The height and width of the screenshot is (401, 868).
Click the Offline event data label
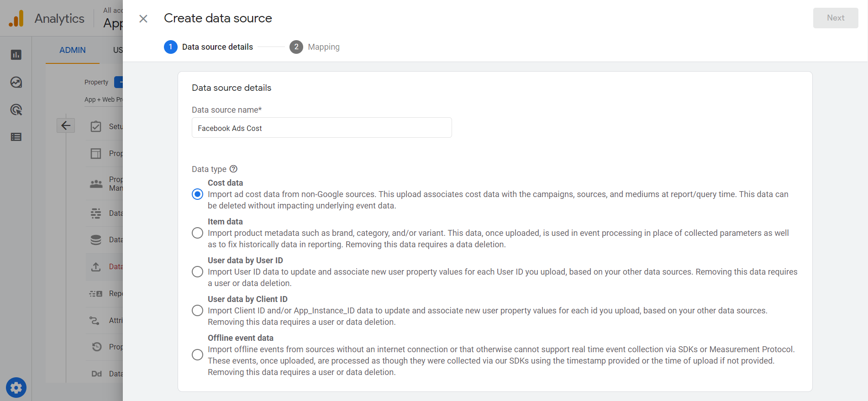241,338
